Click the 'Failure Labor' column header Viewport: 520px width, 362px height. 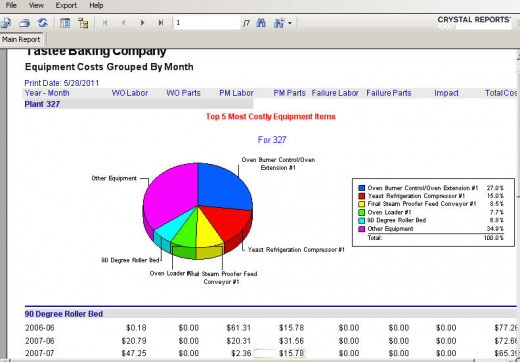click(335, 93)
